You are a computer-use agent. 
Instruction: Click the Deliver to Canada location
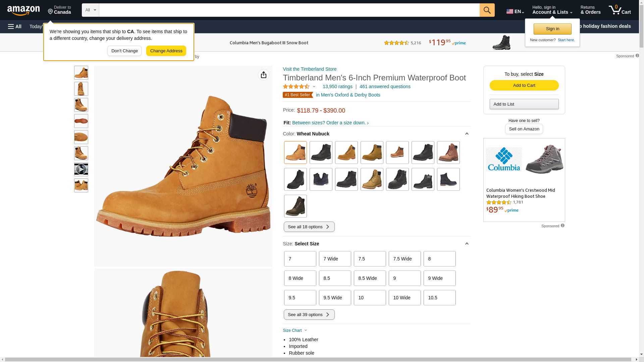tap(59, 10)
